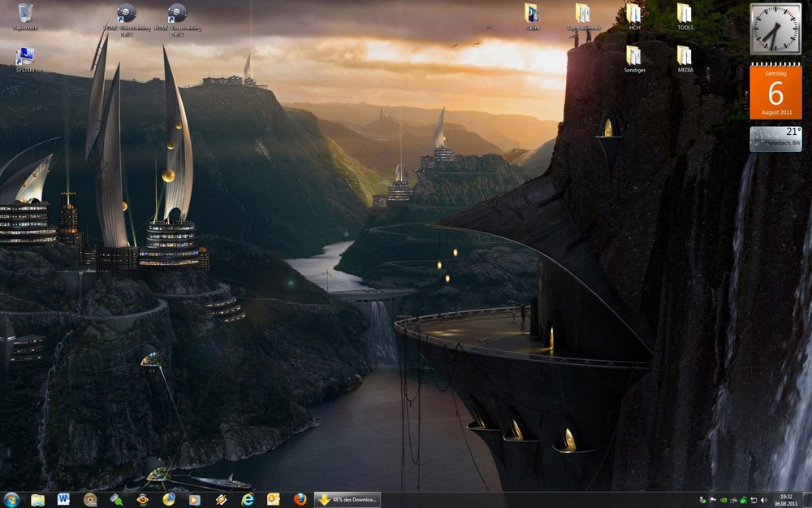The width and height of the screenshot is (812, 508).
Task: Click the NVIDIA tray icon
Action: [x=723, y=500]
